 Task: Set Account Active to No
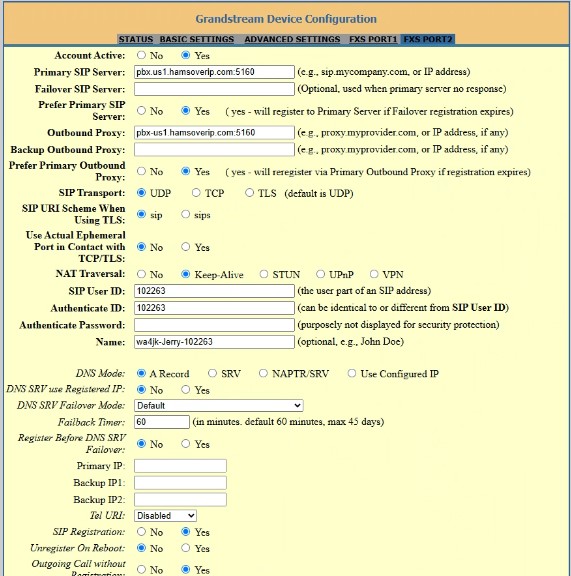point(141,55)
